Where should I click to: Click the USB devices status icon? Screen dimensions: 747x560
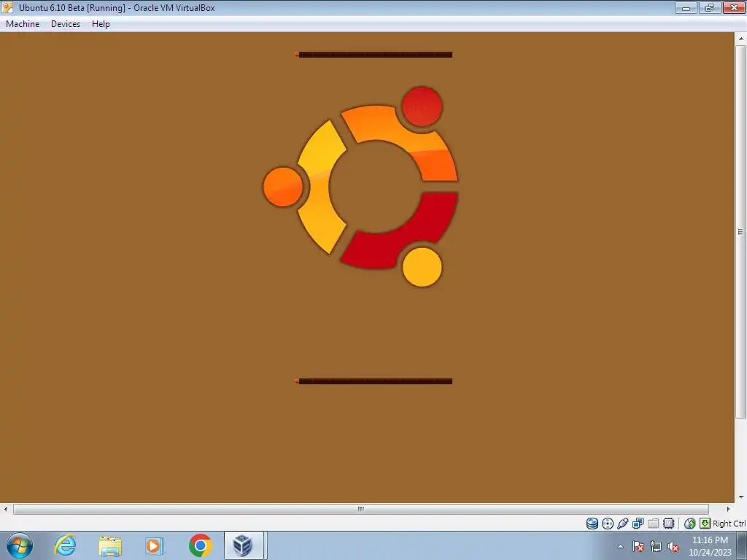[x=623, y=524]
